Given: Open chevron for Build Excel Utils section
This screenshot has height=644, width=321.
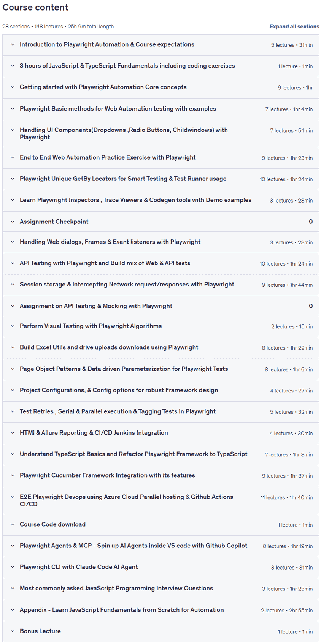Looking at the screenshot, I should click(x=13, y=347).
